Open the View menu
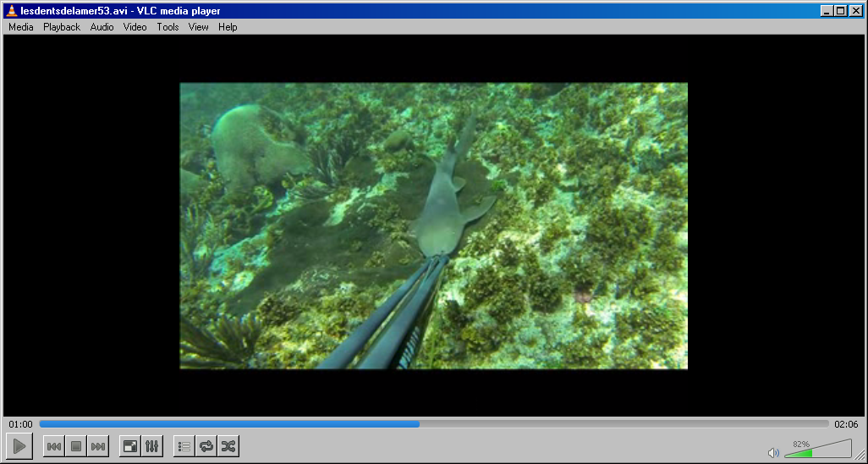 tap(198, 26)
